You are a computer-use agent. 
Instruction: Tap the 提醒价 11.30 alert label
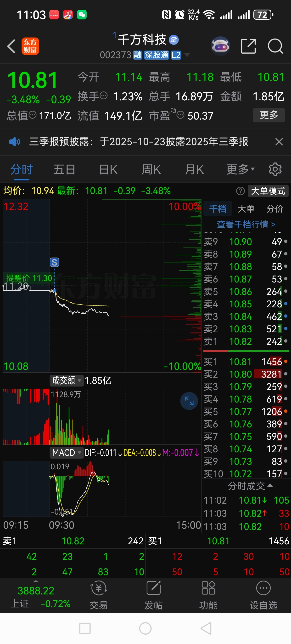pos(29,278)
